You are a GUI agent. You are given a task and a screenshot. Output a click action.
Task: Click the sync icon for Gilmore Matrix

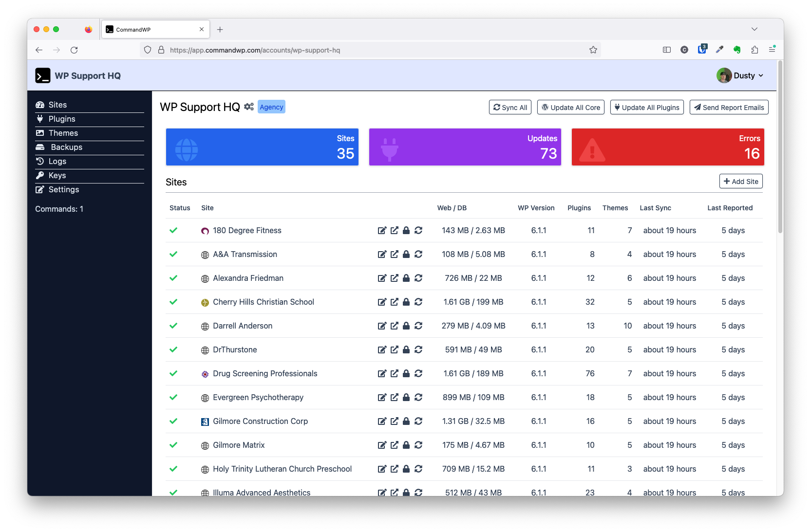coord(418,445)
